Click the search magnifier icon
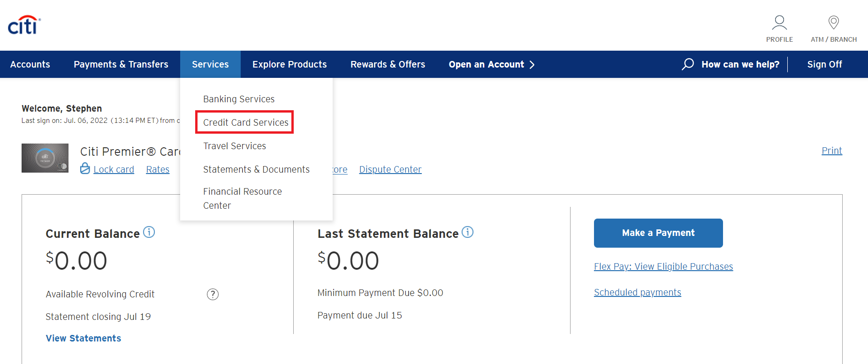868x364 pixels. [688, 64]
